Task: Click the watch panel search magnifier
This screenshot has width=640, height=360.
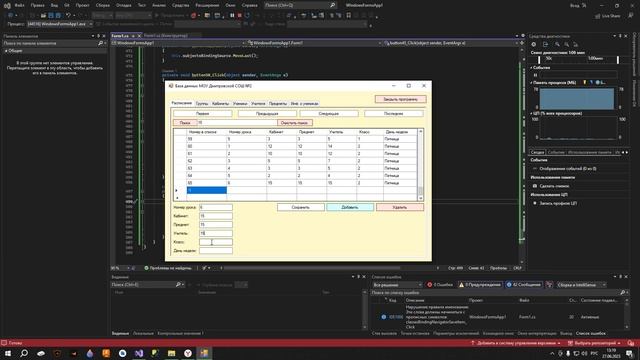Action: [x=178, y=284]
